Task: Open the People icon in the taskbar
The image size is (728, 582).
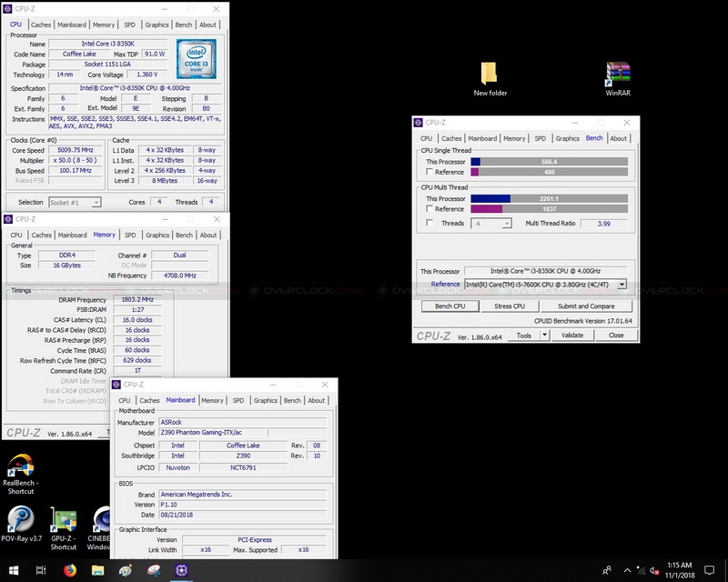Action: [x=607, y=570]
